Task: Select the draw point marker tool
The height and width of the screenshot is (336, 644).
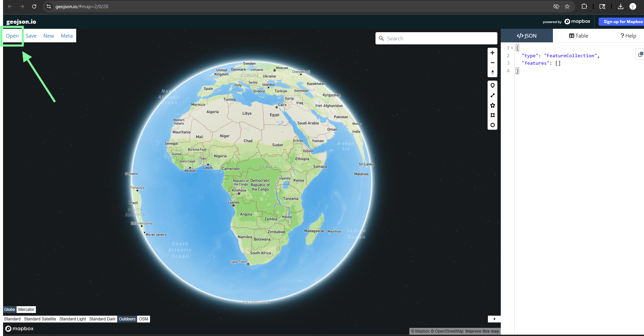Action: point(492,86)
